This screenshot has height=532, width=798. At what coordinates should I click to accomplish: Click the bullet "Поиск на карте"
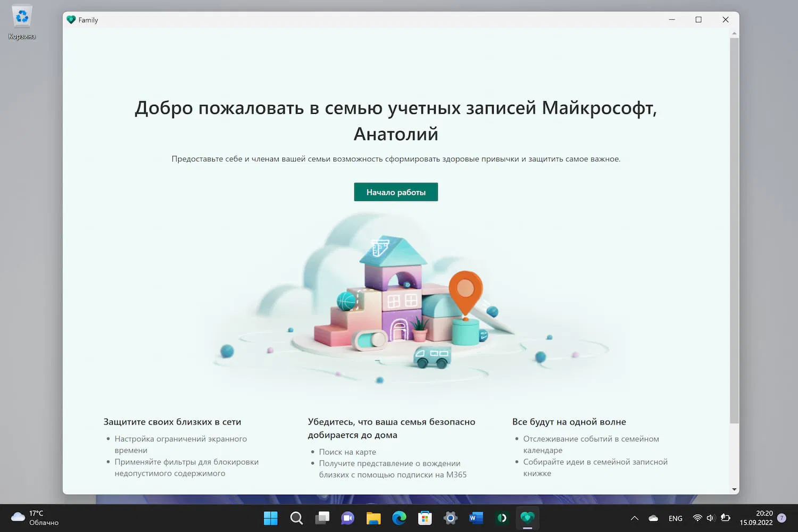click(347, 452)
